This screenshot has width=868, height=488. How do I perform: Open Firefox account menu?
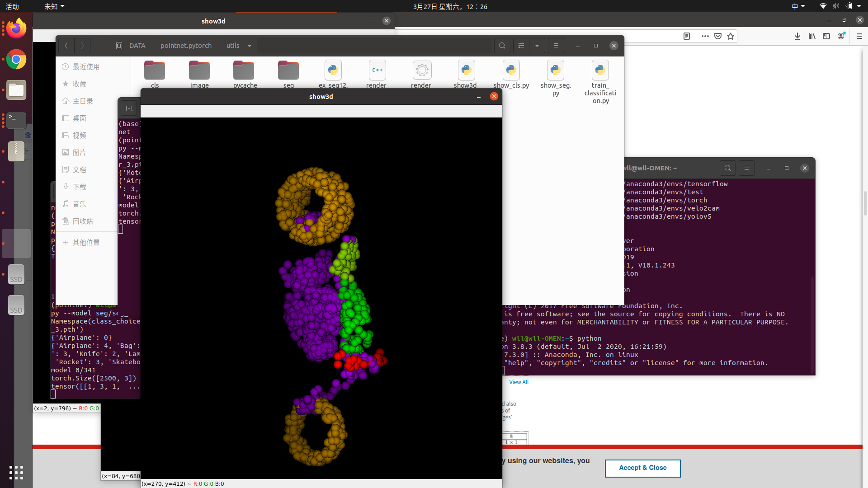pyautogui.click(x=841, y=36)
